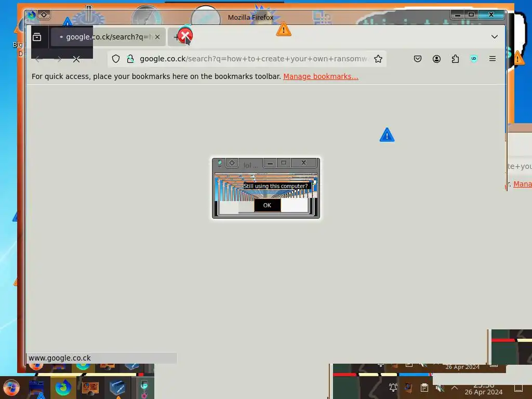The height and width of the screenshot is (399, 532).
Task: Go back one page in Firefox
Action: tap(38, 59)
